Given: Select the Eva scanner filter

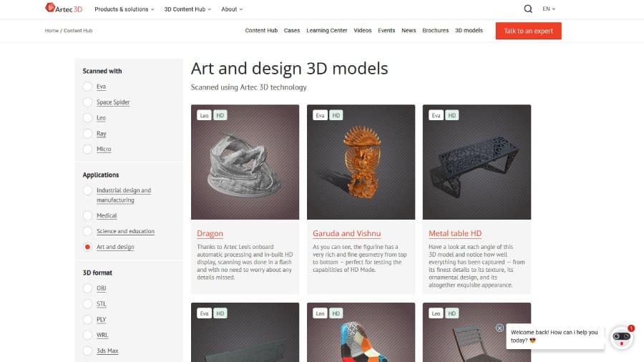Looking at the screenshot, I should coord(87,87).
